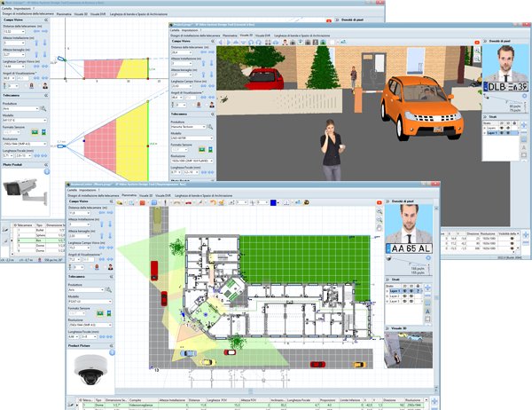This screenshot has width=532, height=410.
Task: Add camera row with plus in bottom table
Action: [x=434, y=401]
